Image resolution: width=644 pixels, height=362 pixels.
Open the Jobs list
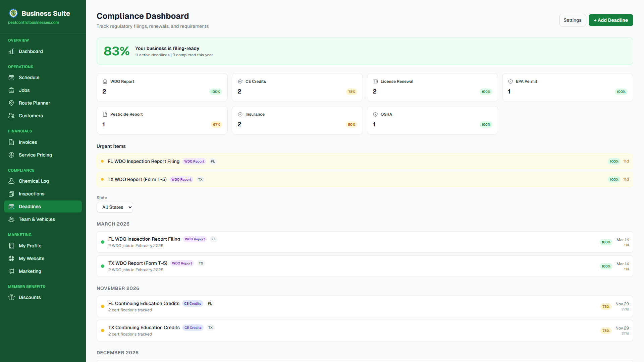[x=24, y=90]
